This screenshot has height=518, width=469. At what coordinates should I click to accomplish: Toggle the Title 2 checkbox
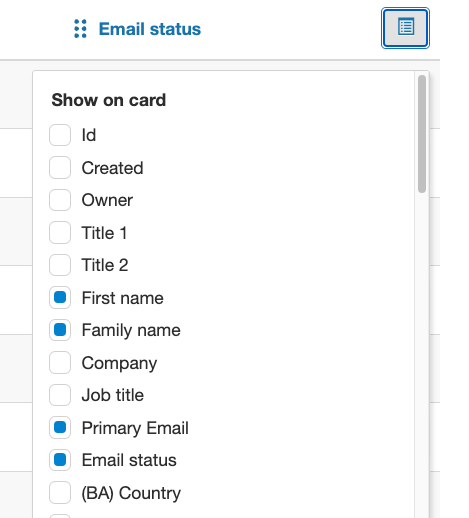tap(60, 265)
